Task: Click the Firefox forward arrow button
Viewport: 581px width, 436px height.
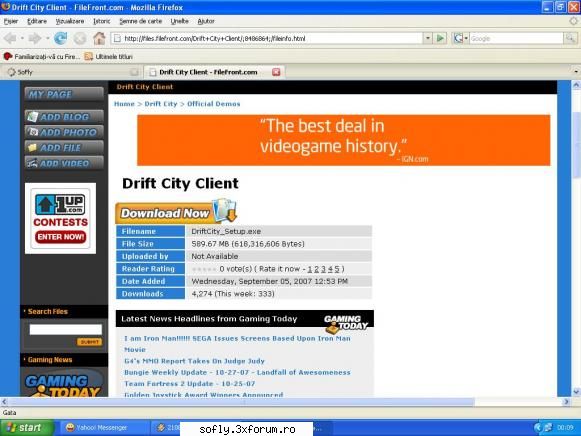Action: tap(35, 38)
